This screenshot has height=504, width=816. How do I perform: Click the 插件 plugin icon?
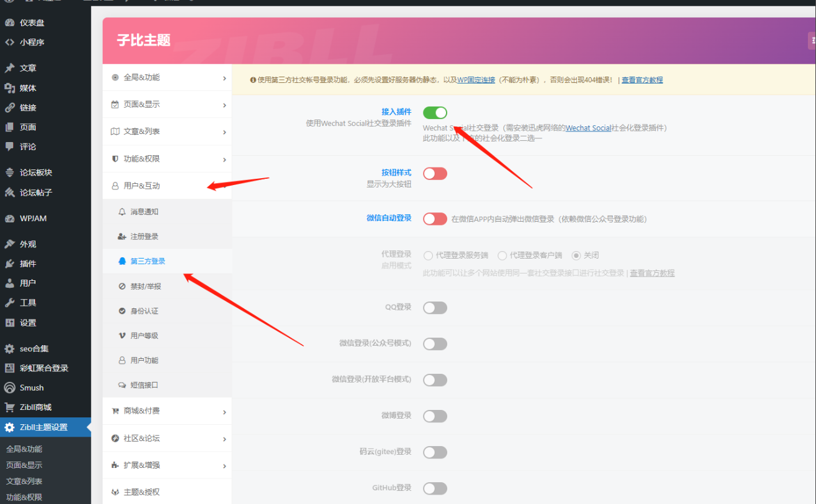9,264
